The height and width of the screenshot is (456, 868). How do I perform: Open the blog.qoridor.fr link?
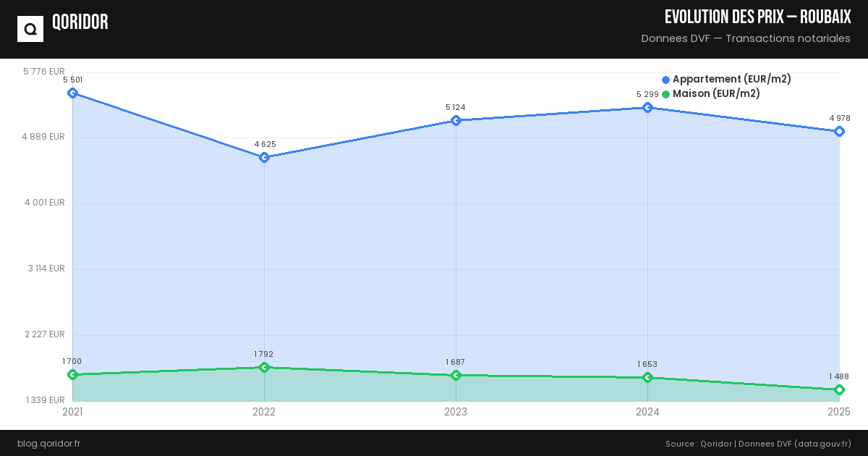(x=48, y=443)
